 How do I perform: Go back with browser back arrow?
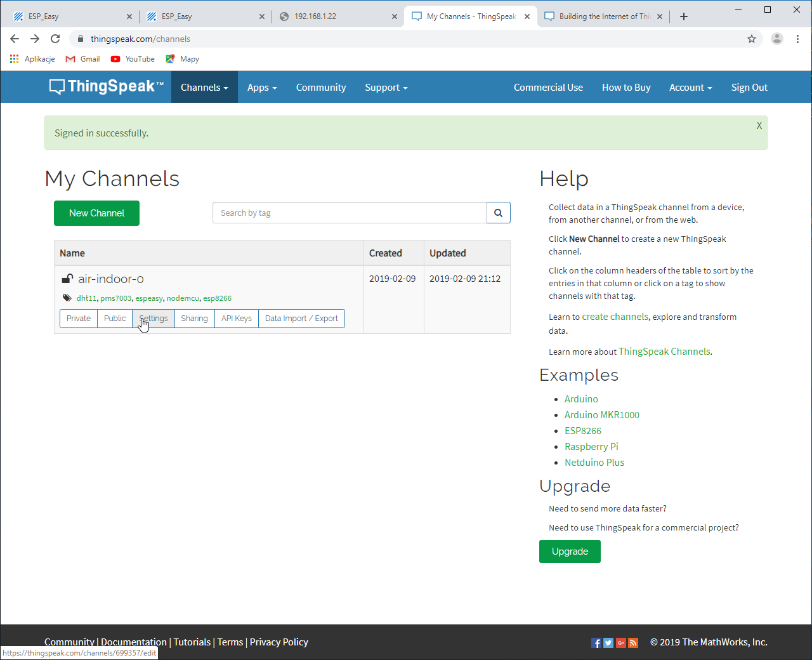[15, 39]
